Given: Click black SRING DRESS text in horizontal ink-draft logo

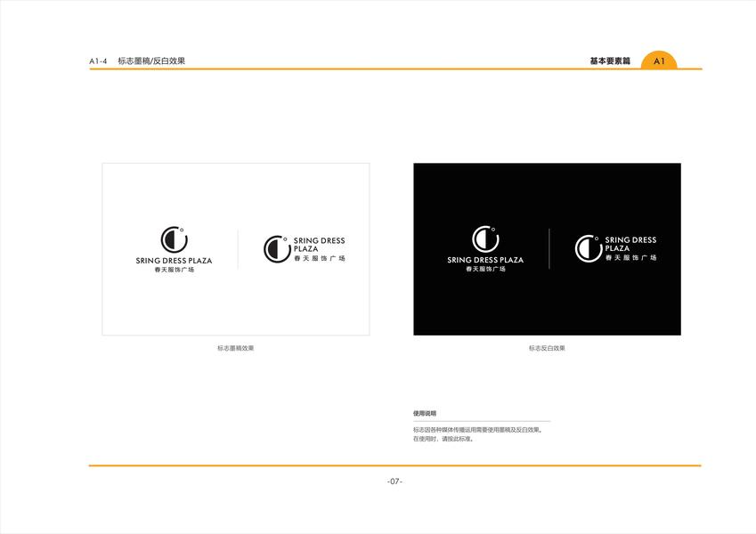Looking at the screenshot, I should [319, 240].
